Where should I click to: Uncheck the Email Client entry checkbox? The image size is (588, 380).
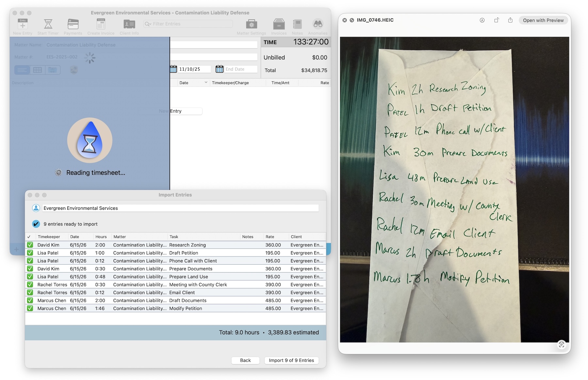(x=30, y=292)
